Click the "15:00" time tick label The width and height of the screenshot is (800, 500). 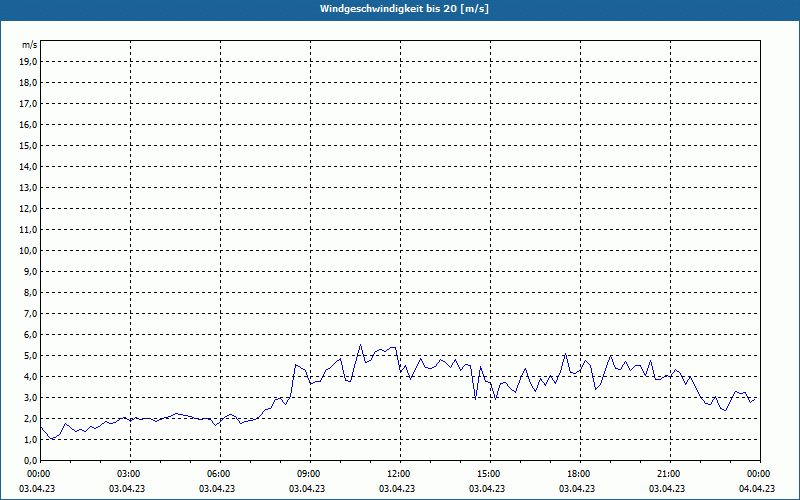(x=490, y=474)
